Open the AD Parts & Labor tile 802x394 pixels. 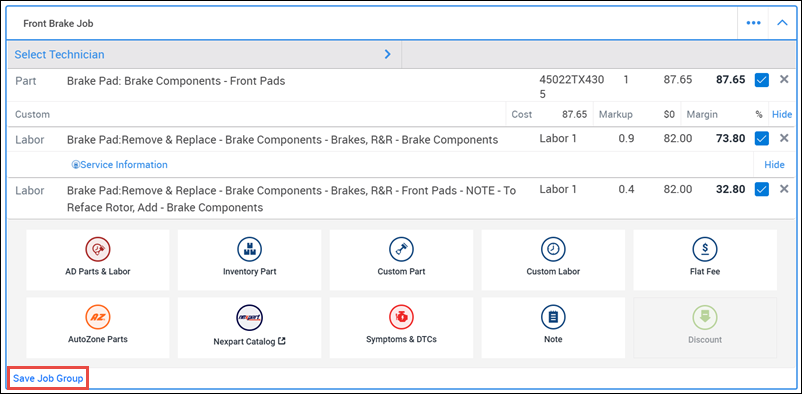coord(98,260)
